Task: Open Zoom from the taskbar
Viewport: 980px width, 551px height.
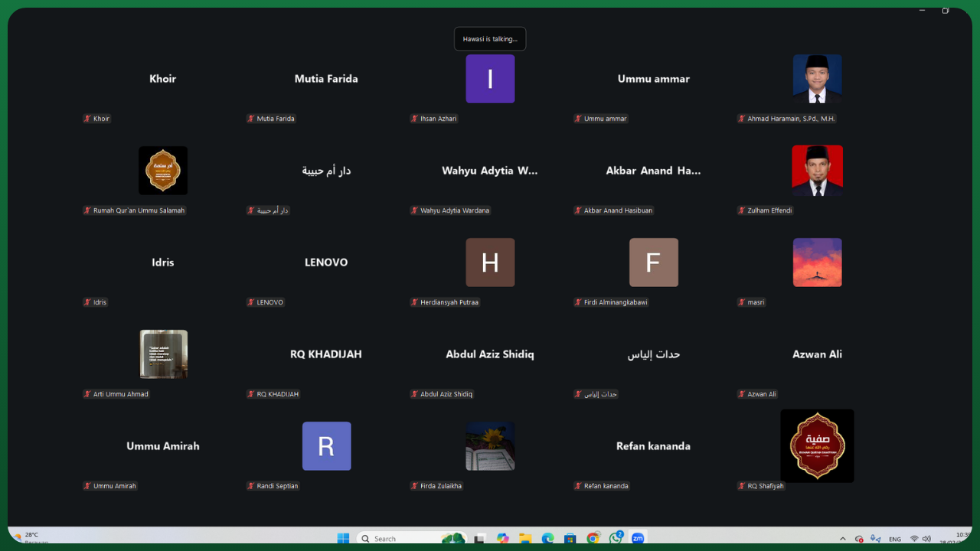Action: (638, 538)
